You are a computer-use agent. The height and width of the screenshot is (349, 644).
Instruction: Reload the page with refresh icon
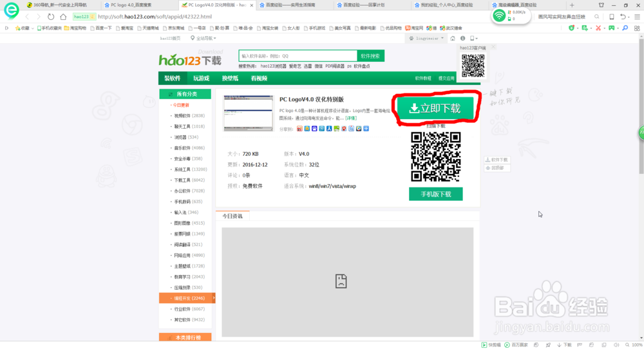[50, 17]
